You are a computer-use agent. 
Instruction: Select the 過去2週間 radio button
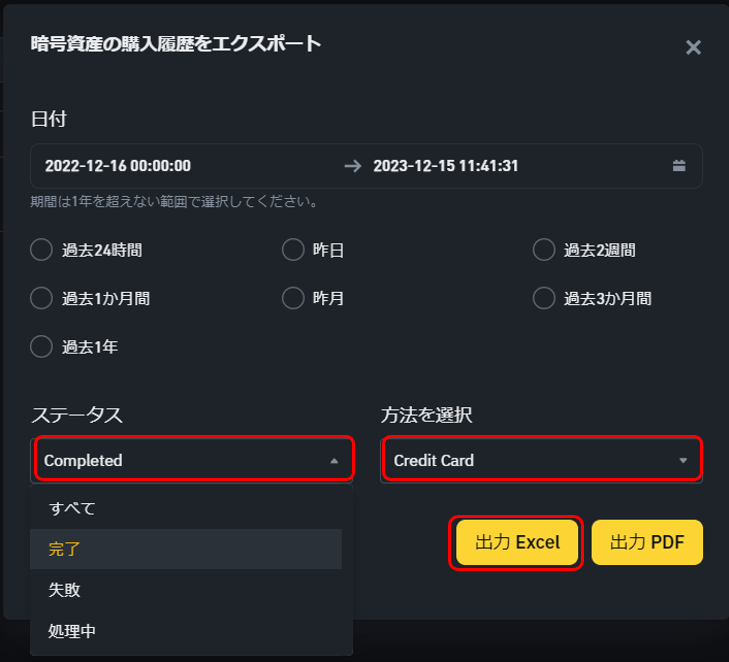(544, 250)
